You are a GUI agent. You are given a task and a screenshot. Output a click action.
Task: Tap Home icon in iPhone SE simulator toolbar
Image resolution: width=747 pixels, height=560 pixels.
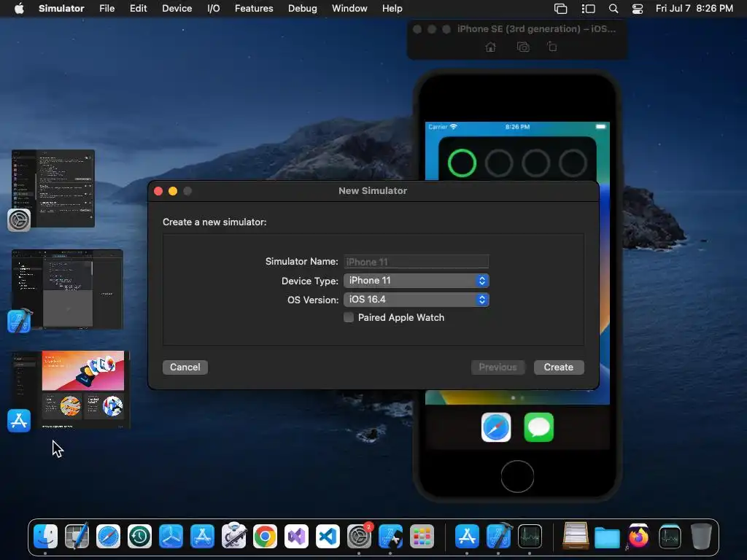coord(490,47)
